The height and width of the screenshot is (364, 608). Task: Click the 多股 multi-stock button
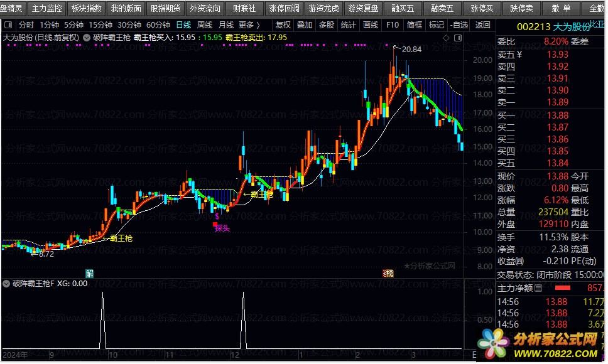coord(327,25)
